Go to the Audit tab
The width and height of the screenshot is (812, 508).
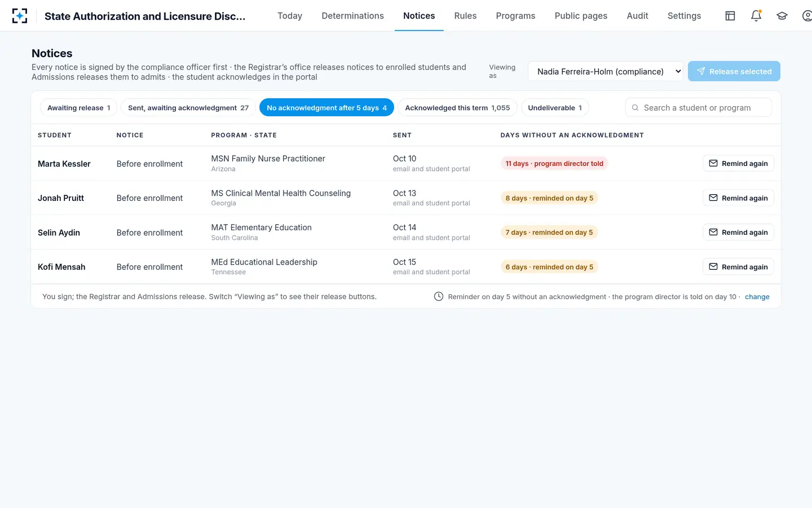pyautogui.click(x=637, y=16)
